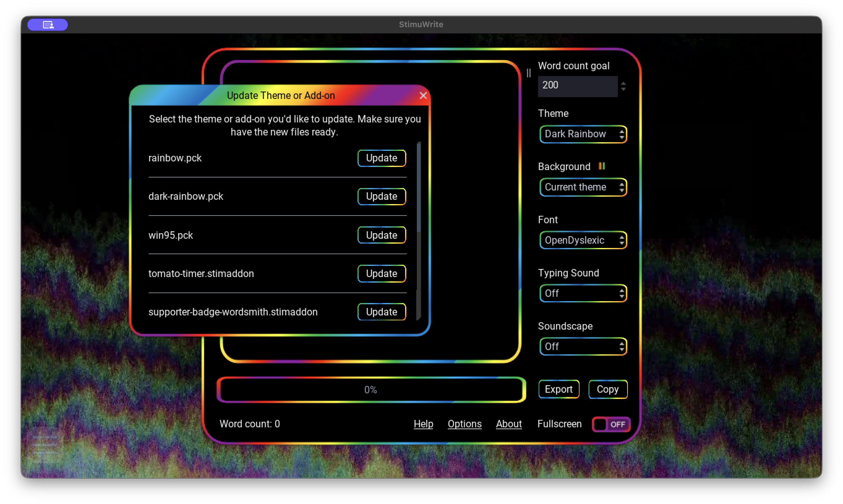
Task: Click the faint hamburger menu icon in corner
Action: (45, 445)
